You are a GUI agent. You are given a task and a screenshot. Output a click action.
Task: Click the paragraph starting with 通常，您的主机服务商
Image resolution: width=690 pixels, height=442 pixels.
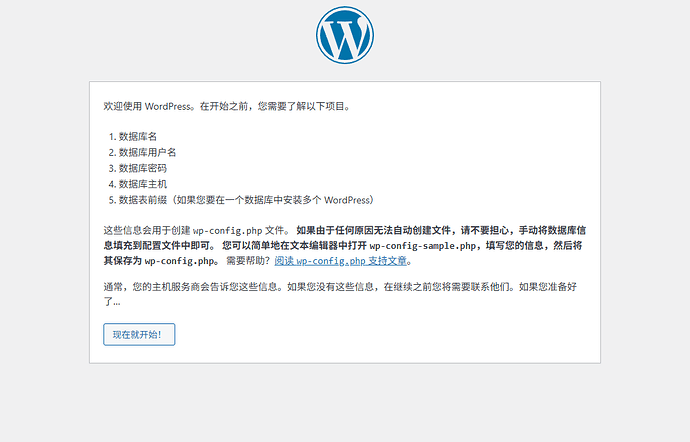(340, 294)
